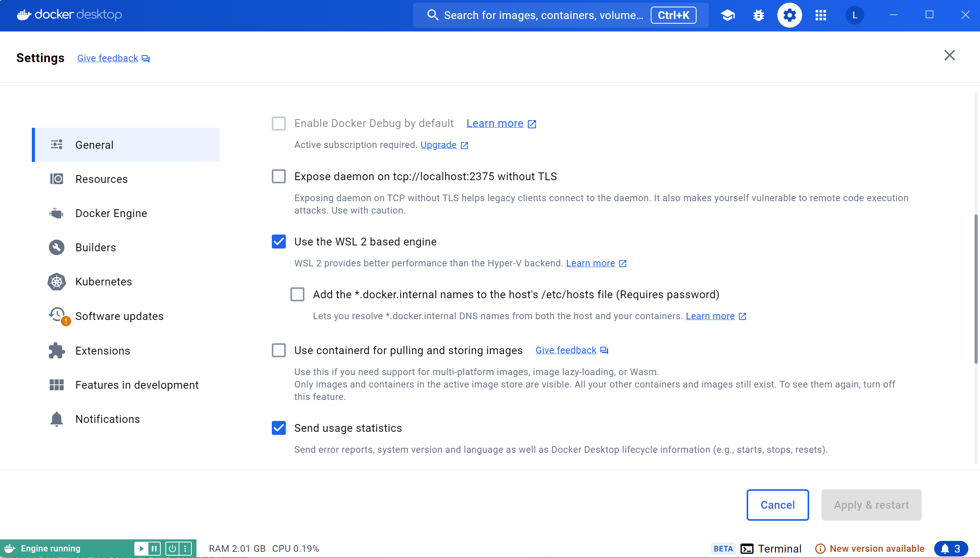The image size is (980, 558).
Task: Open Give feedback link beside Settings title
Action: click(x=113, y=58)
